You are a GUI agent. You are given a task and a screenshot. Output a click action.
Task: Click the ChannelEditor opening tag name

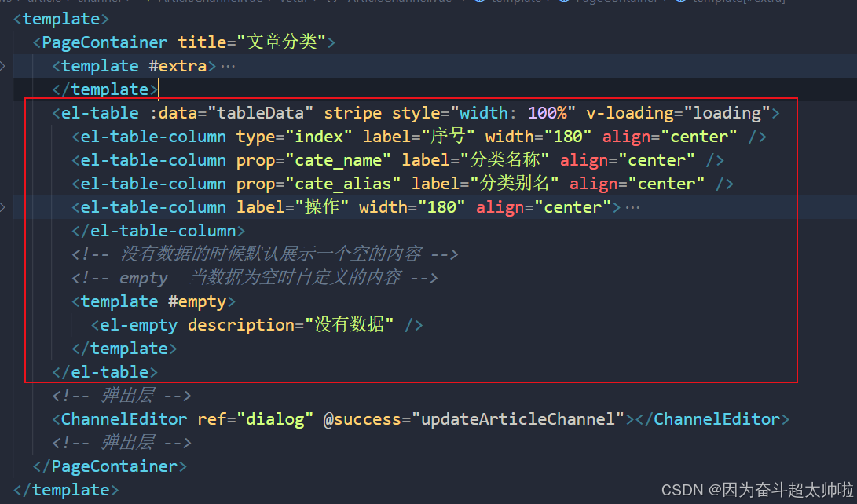124,418
